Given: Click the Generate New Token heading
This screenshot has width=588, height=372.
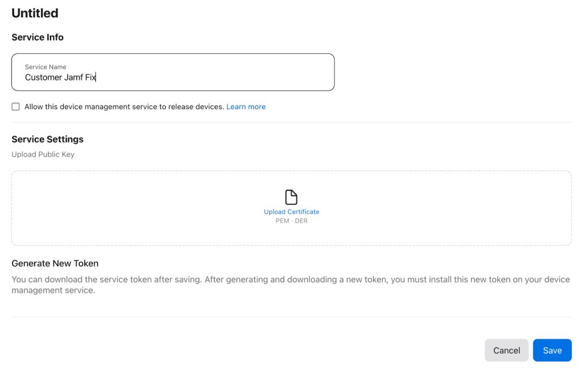Looking at the screenshot, I should coord(55,263).
